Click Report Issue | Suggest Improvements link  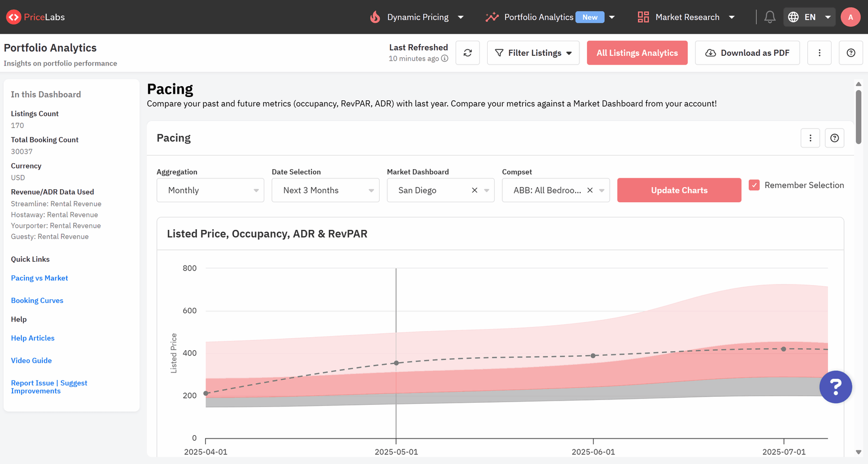(x=49, y=387)
